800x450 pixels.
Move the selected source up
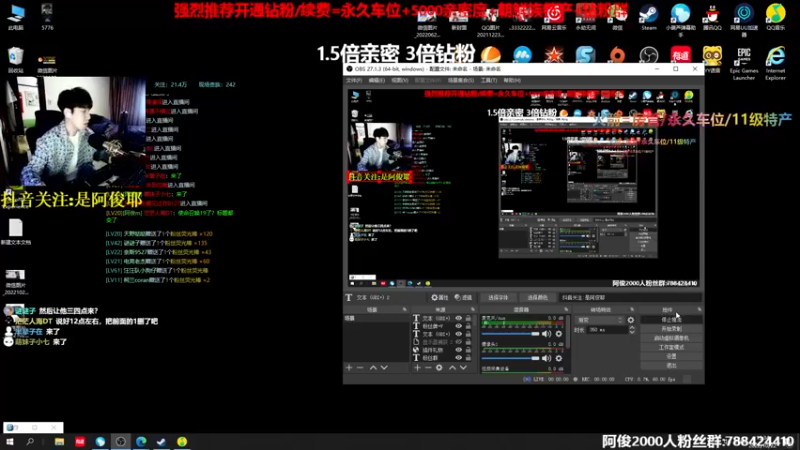(x=452, y=367)
